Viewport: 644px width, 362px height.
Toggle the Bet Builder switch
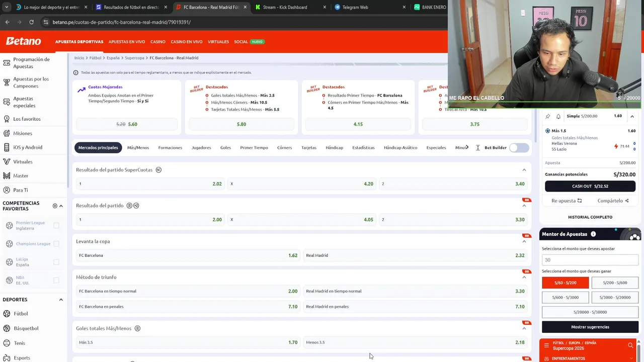(x=519, y=148)
